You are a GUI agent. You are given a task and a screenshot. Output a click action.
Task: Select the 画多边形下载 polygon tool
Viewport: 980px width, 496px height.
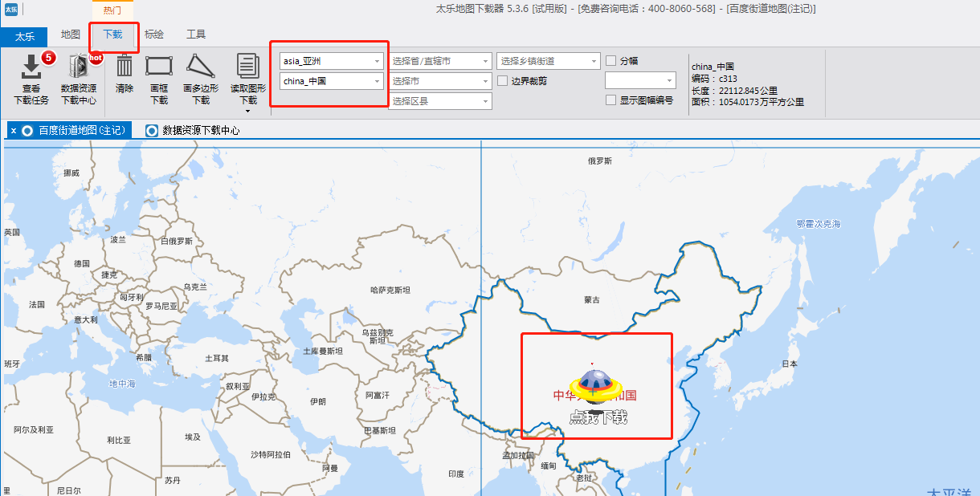[x=200, y=66]
